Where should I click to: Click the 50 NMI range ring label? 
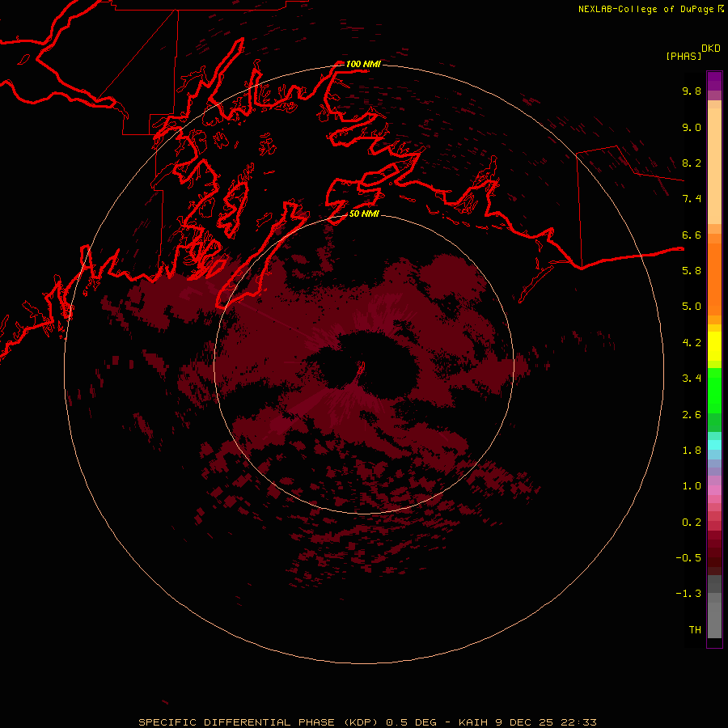point(363,214)
